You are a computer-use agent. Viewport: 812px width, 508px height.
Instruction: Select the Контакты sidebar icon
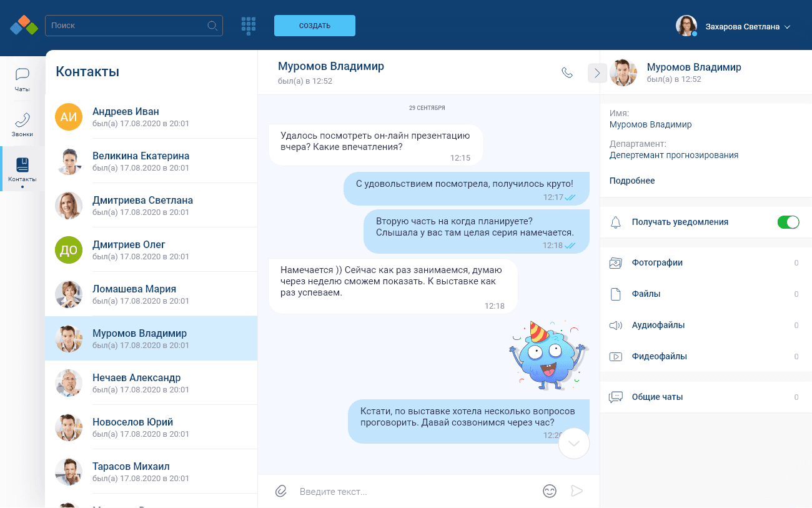(22, 169)
